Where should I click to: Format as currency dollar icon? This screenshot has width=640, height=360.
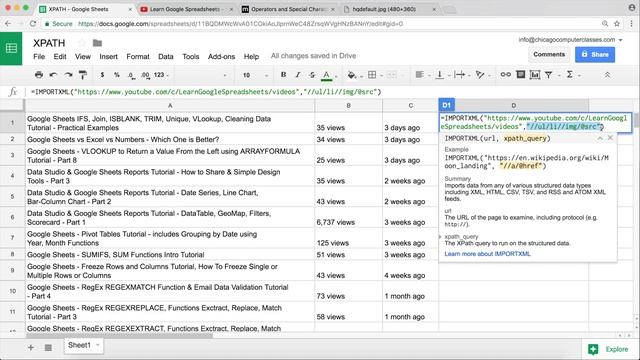click(x=102, y=75)
